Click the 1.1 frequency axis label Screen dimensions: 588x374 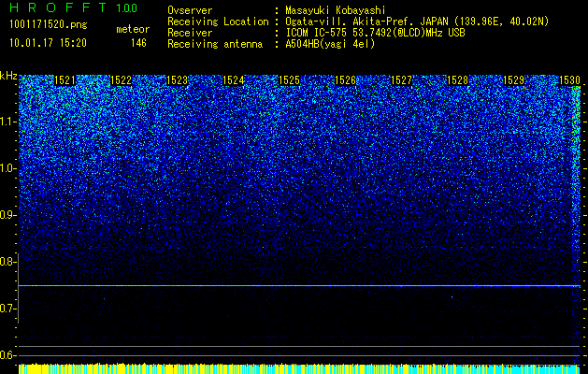click(8, 122)
